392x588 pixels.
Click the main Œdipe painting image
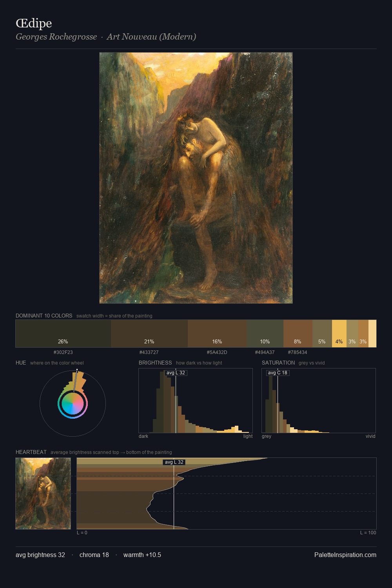point(196,178)
